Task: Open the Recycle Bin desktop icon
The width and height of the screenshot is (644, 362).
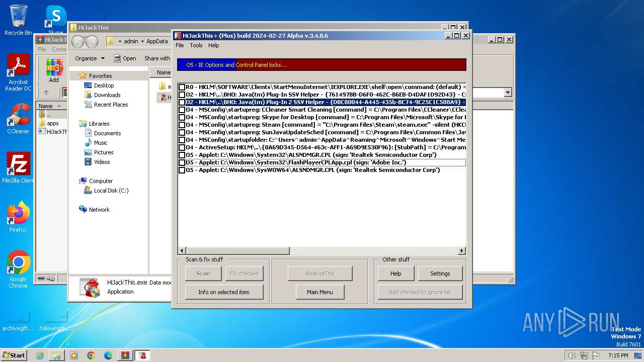Action: coord(18,20)
